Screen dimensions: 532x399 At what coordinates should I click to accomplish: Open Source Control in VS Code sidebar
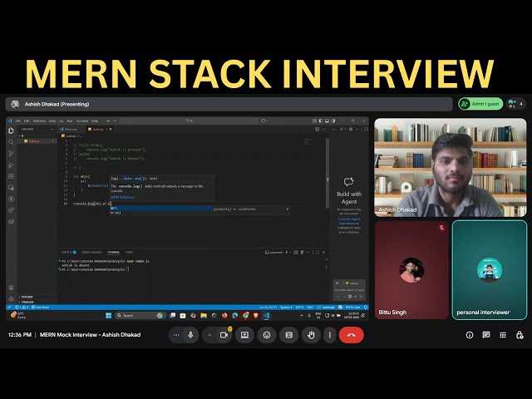pos(11,153)
